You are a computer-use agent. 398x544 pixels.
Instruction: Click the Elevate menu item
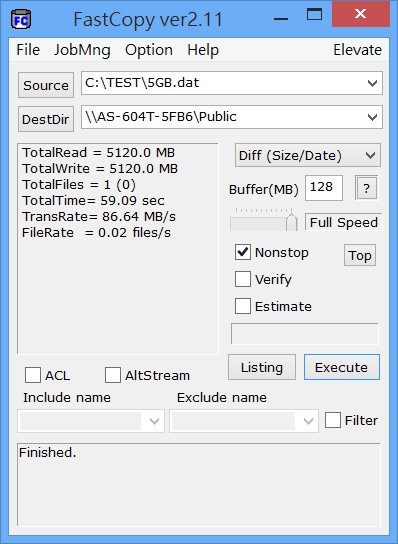[357, 50]
